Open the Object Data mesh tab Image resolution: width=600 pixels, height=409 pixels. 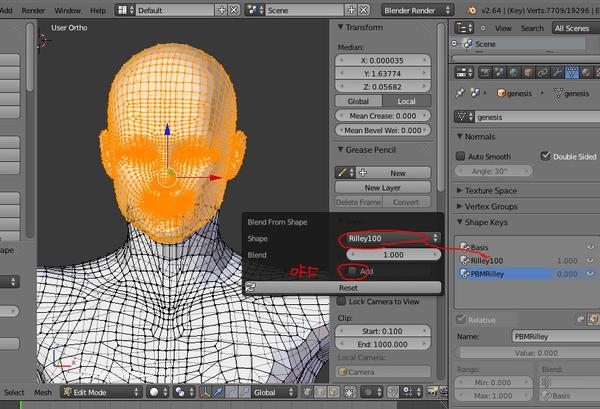(x=572, y=72)
